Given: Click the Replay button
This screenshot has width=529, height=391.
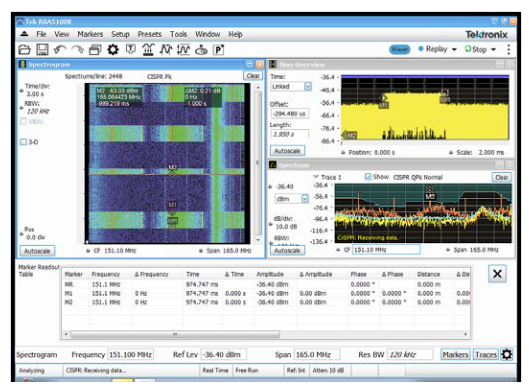Looking at the screenshot, I should (x=433, y=49).
